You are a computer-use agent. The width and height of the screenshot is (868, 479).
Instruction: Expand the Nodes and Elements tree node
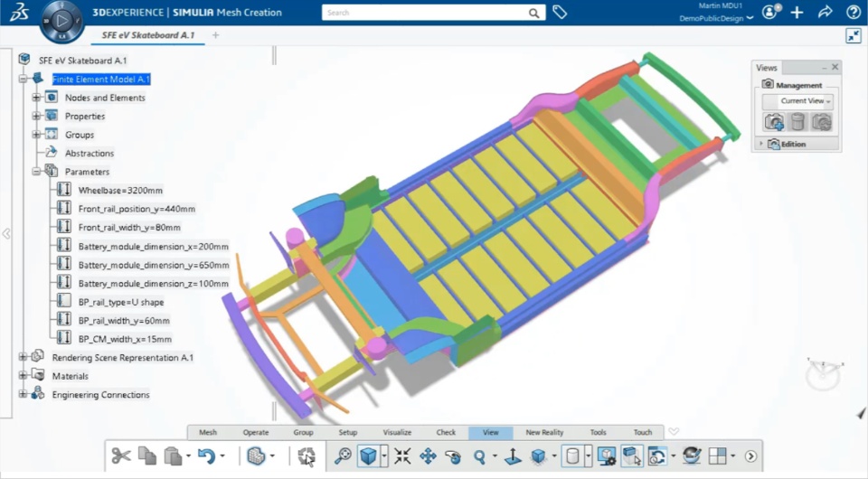[x=36, y=98]
